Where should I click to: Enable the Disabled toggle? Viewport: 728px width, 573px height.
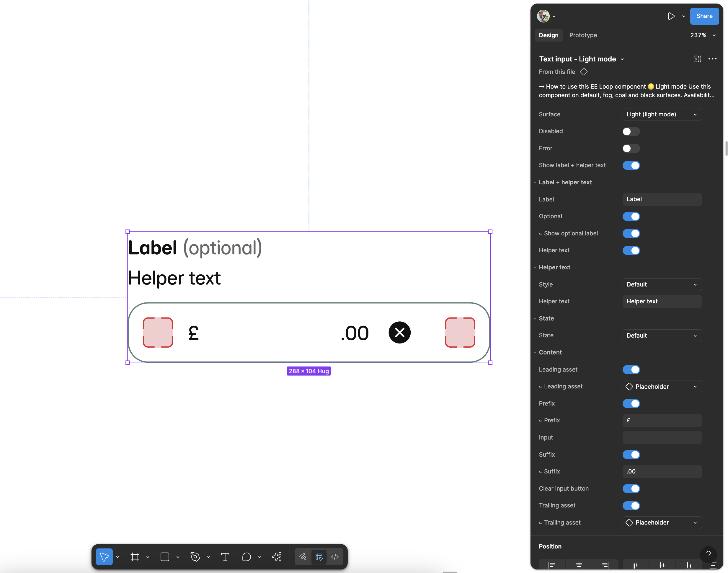(631, 131)
